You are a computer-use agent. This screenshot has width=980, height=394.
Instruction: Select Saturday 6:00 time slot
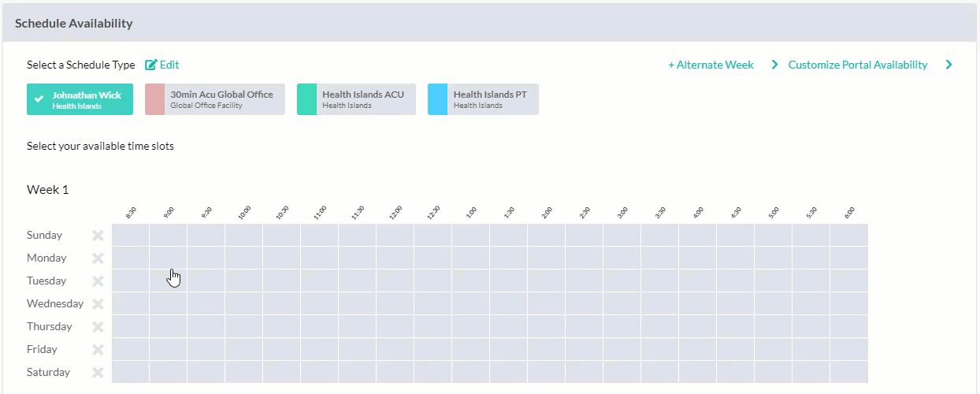coord(849,372)
